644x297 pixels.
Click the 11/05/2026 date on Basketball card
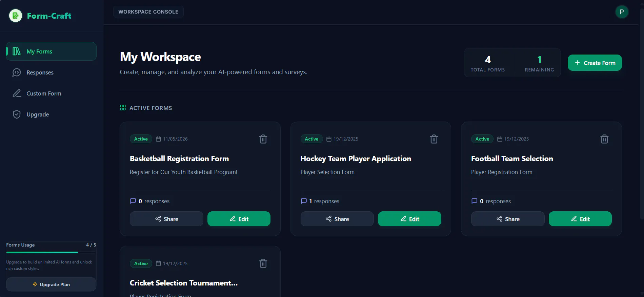pos(175,139)
